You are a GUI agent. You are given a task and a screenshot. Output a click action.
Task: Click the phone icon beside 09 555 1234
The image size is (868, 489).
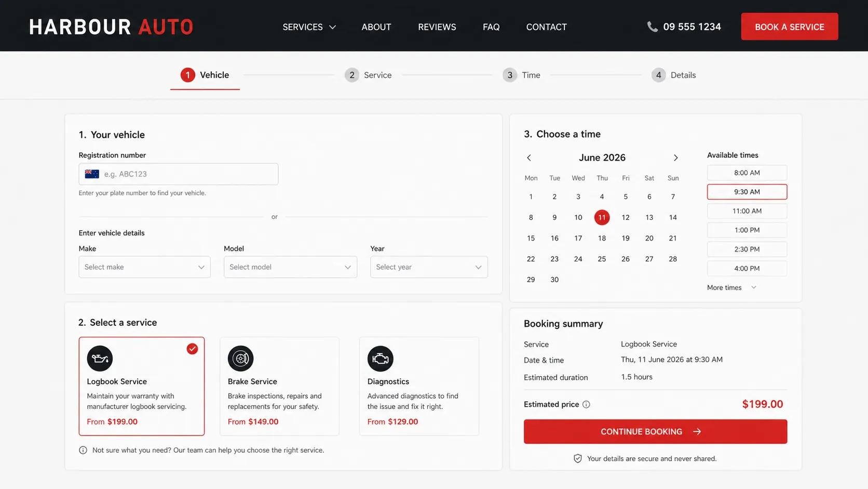[x=652, y=27]
